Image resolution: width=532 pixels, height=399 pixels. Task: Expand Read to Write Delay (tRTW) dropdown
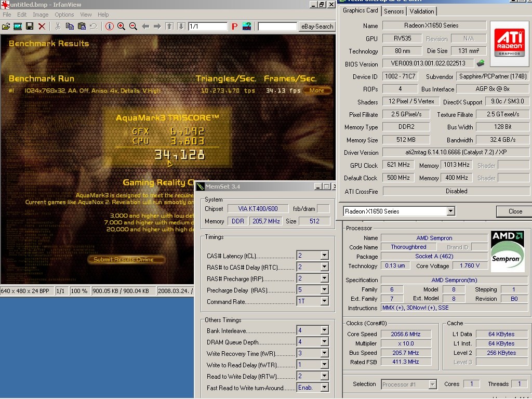(324, 376)
